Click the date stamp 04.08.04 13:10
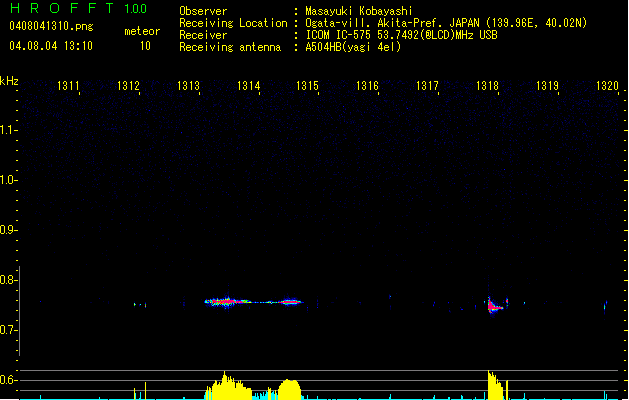The width and height of the screenshot is (629, 400). coord(51,46)
